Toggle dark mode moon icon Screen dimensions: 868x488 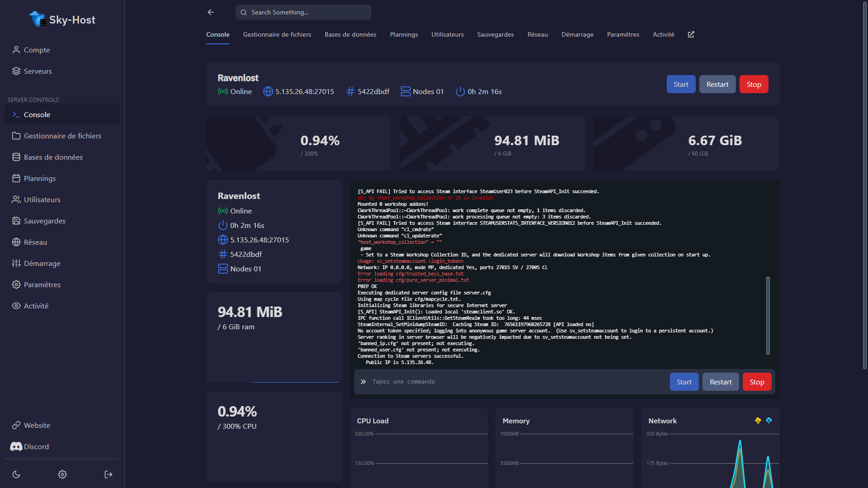point(16,474)
